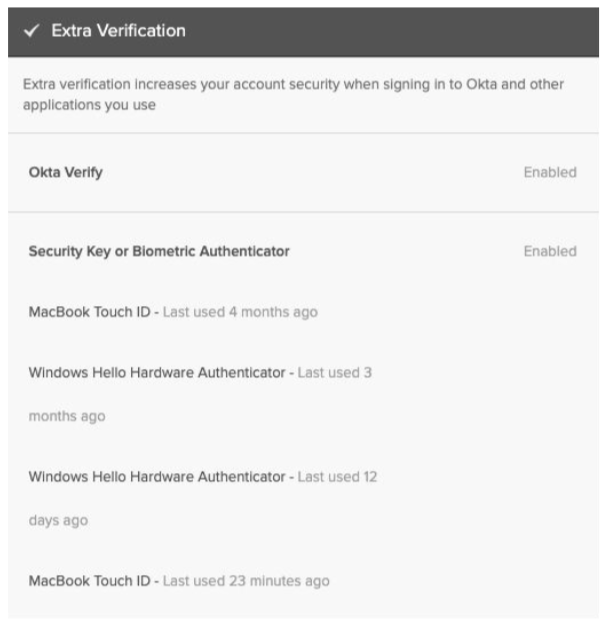Select Windows Hello Authenticator last used 12 days
608x626 pixels.
coord(156,477)
